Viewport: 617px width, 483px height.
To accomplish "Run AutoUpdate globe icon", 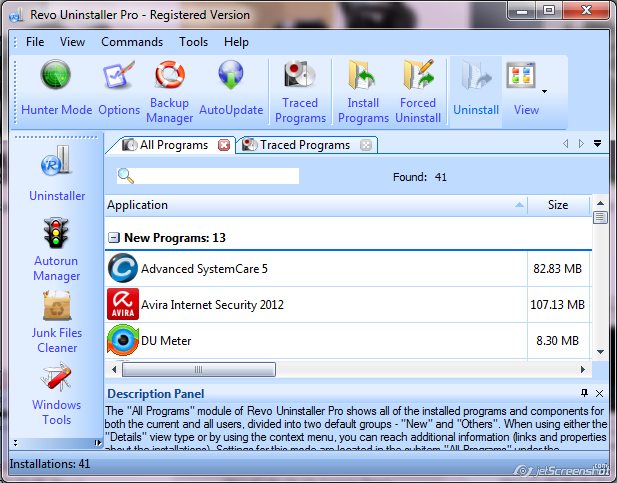I will click(231, 74).
